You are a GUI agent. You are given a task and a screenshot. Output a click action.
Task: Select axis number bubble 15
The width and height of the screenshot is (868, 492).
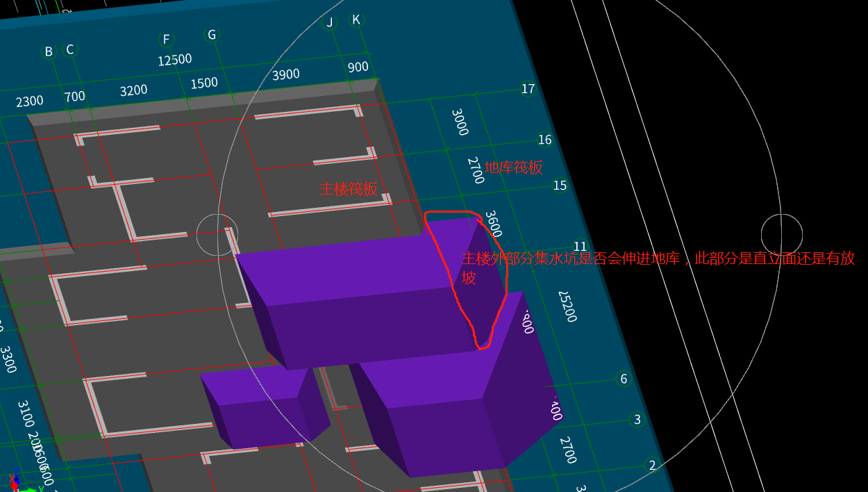click(x=560, y=186)
